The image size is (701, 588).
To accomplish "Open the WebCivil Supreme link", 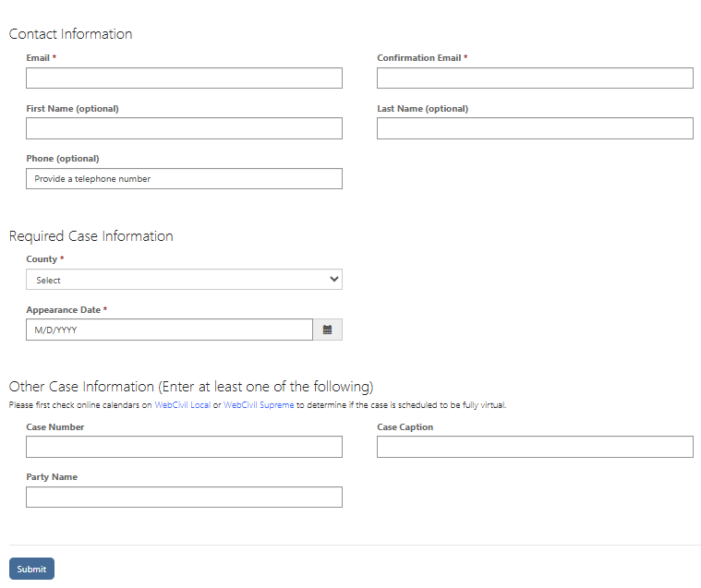I will coord(259,405).
